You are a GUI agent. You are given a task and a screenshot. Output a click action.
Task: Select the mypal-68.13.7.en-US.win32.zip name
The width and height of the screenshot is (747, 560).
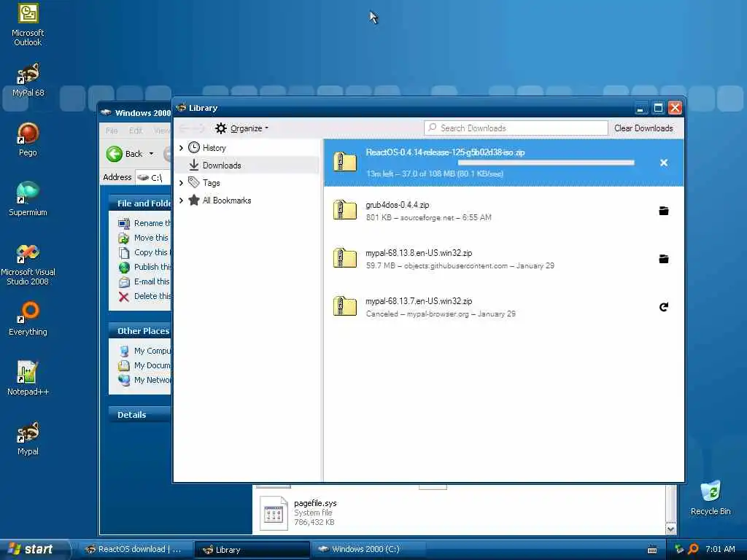419,301
